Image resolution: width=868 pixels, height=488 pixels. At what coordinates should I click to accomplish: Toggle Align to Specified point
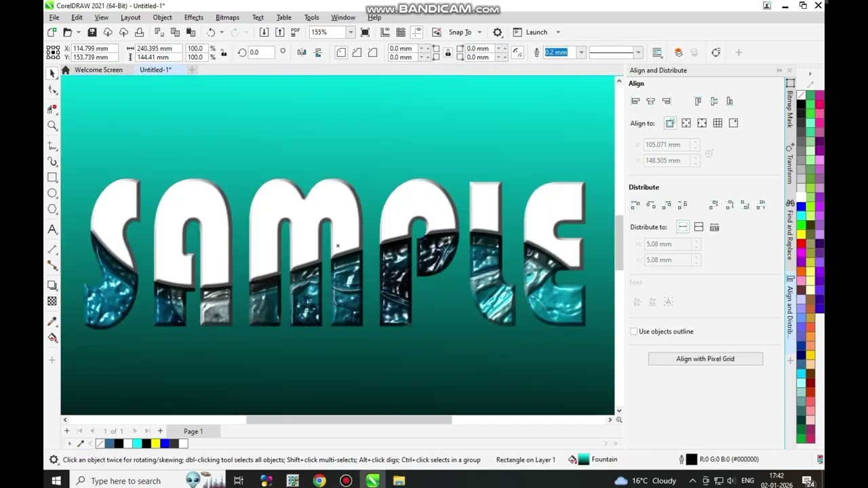[733, 123]
